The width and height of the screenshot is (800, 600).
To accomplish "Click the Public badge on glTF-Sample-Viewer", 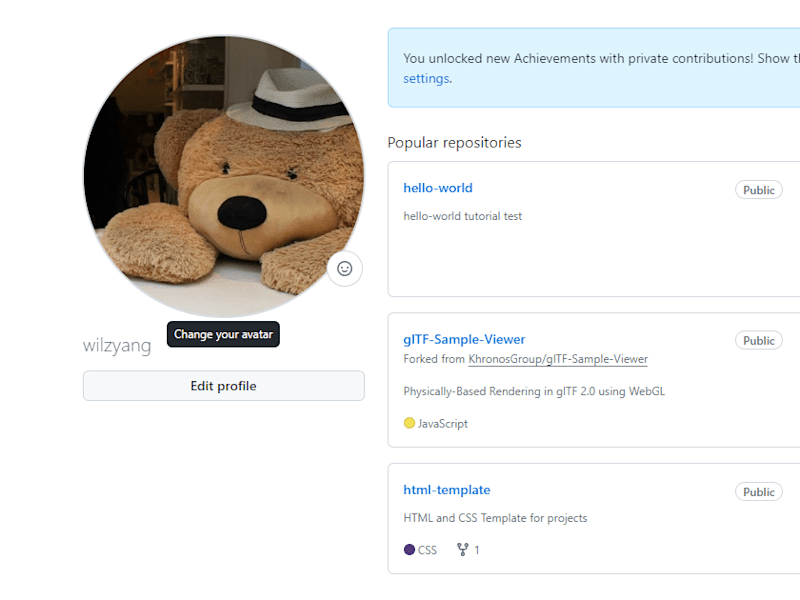I will tap(759, 340).
